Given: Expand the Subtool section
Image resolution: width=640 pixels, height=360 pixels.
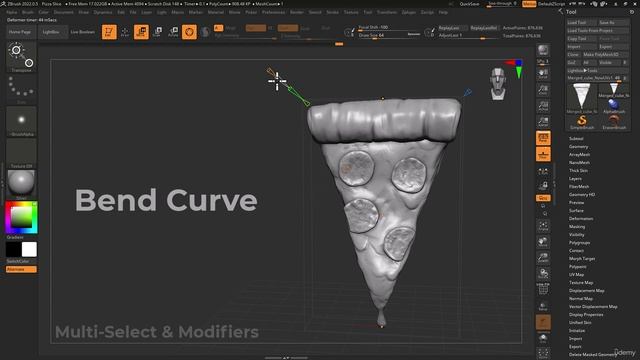Looking at the screenshot, I should 576,139.
